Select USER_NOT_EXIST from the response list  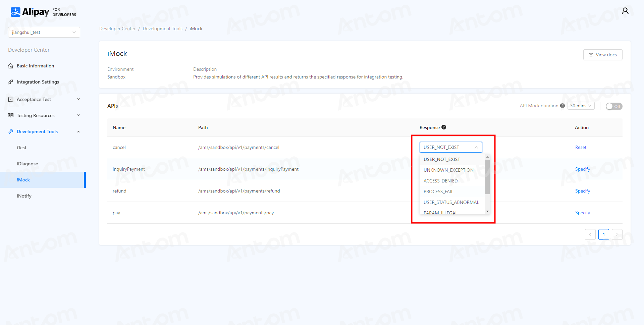pos(452,159)
